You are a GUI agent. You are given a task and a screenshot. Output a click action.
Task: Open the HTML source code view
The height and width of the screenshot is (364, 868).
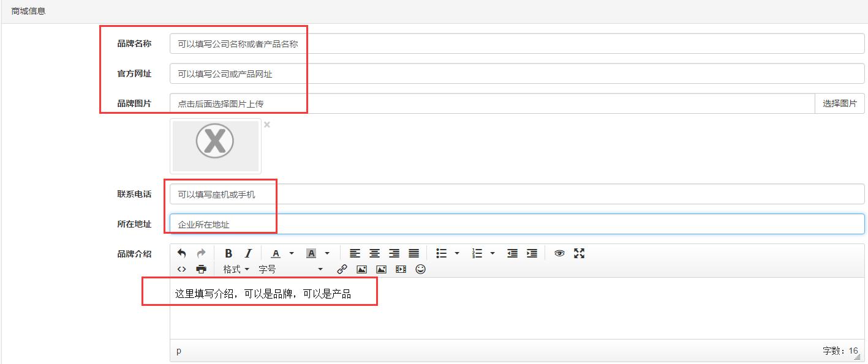click(182, 270)
